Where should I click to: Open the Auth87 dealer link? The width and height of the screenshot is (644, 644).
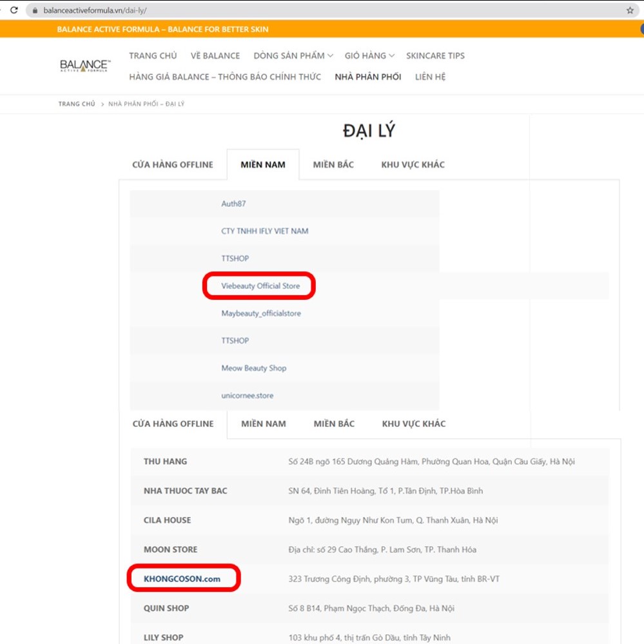(x=234, y=204)
